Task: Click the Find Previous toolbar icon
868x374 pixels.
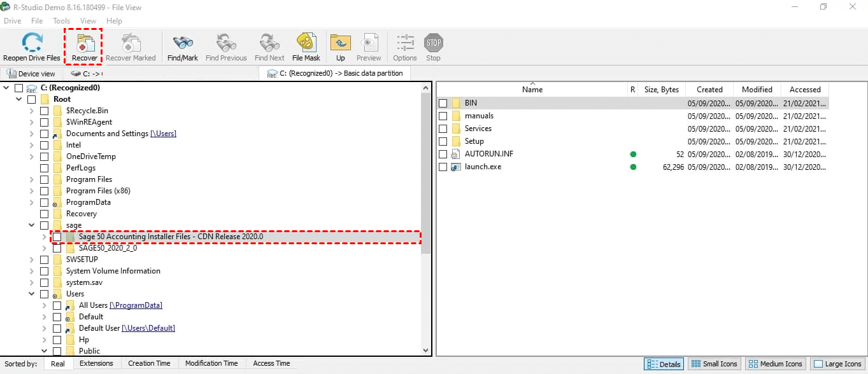Action: pos(226,43)
